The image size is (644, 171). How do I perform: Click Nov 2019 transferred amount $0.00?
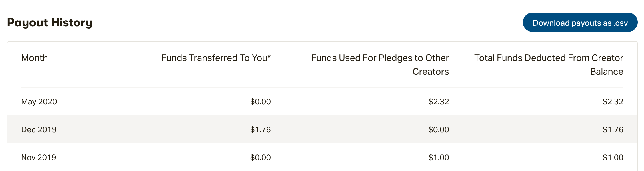[x=260, y=157]
